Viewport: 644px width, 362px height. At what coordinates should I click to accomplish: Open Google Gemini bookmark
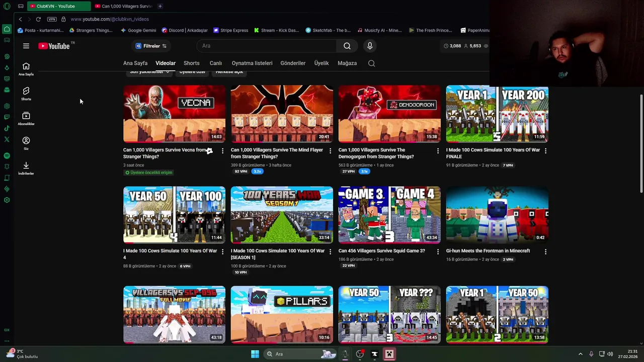[138, 30]
